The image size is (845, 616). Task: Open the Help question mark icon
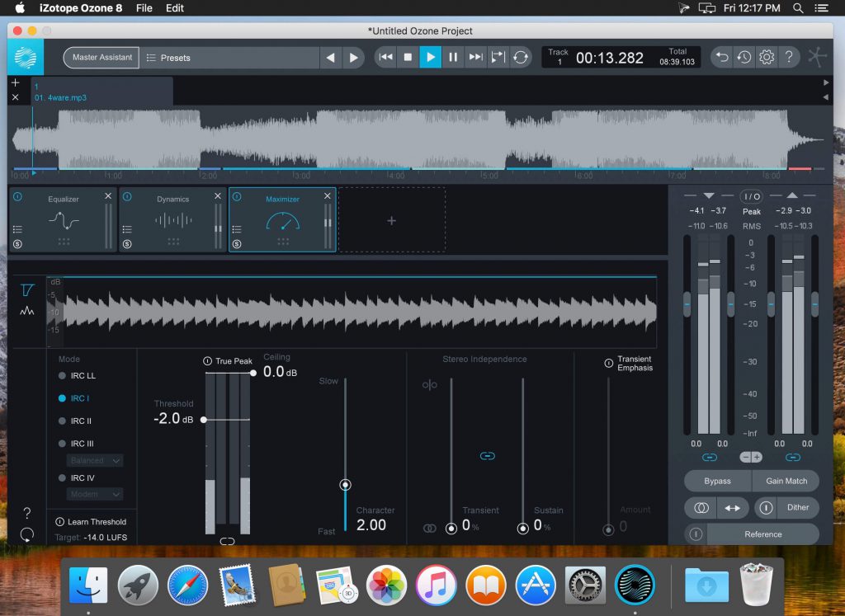tap(791, 57)
